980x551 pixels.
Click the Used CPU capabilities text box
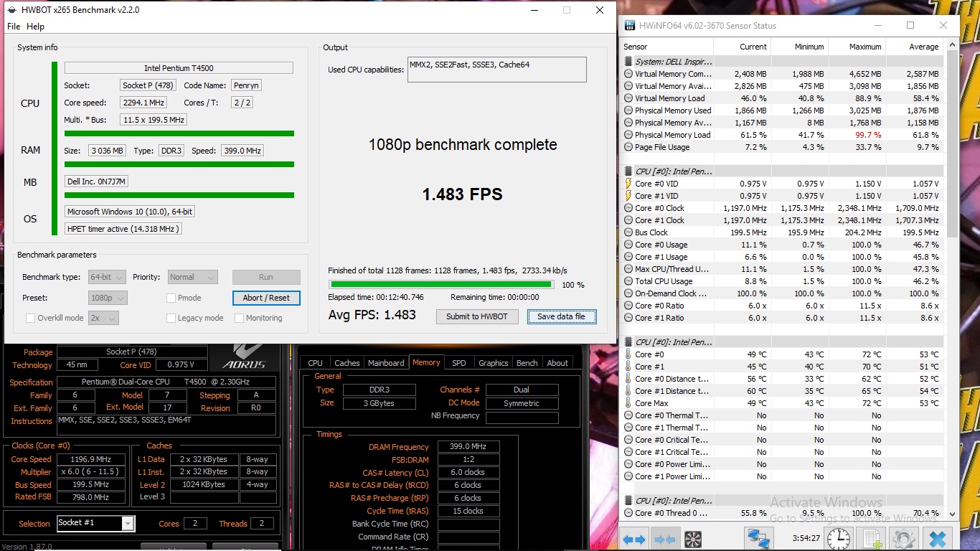tap(497, 70)
